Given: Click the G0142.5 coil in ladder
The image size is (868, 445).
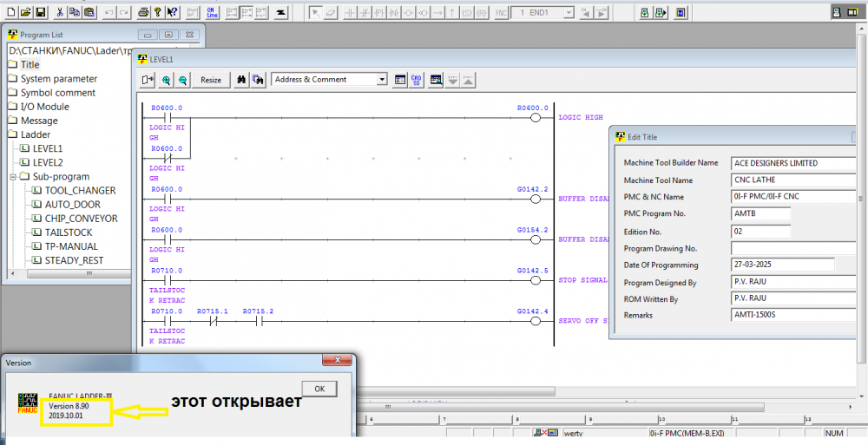Looking at the screenshot, I should [x=535, y=280].
